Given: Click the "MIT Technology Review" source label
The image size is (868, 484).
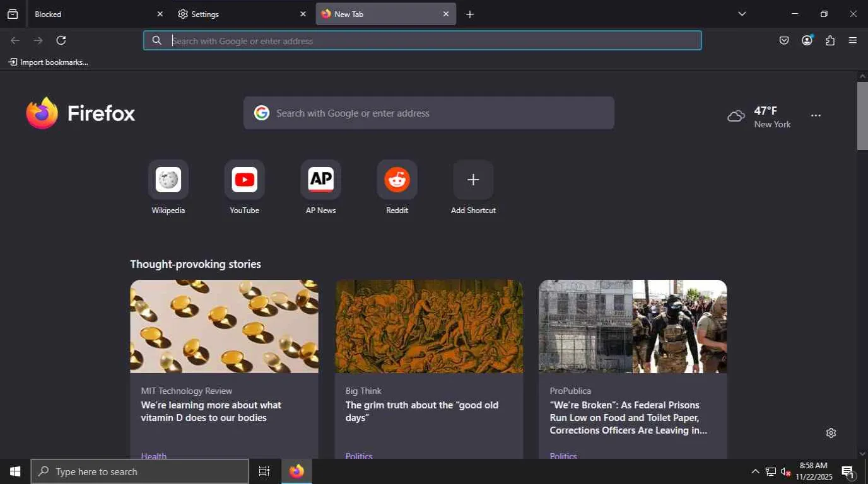Looking at the screenshot, I should (187, 391).
